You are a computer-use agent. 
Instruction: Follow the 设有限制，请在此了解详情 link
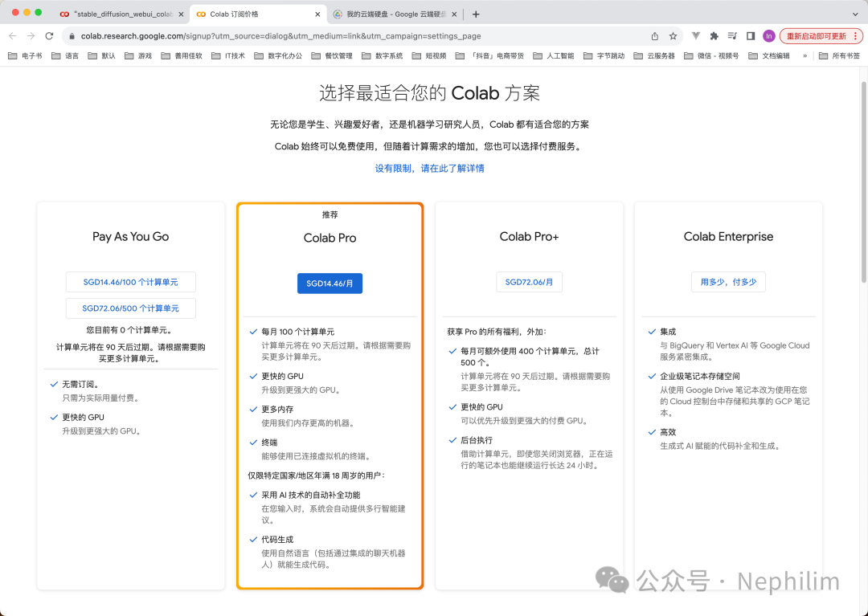tap(429, 168)
